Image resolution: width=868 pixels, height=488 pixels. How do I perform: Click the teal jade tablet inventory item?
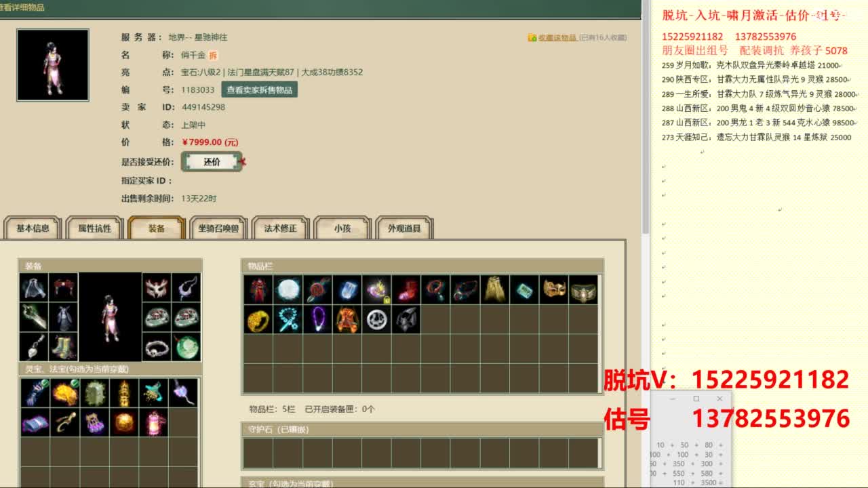coord(524,289)
